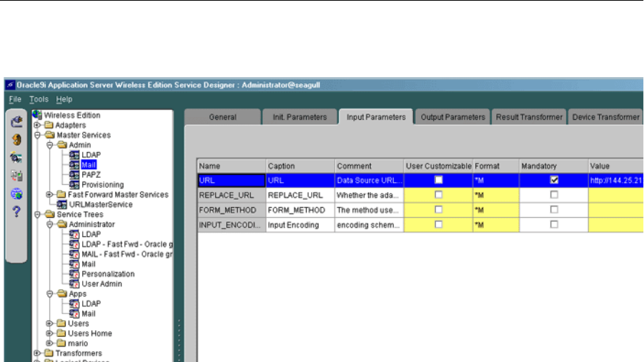Screen dimensions: 644x362
Task: Collapse the Service Trees node
Action: click(37, 214)
